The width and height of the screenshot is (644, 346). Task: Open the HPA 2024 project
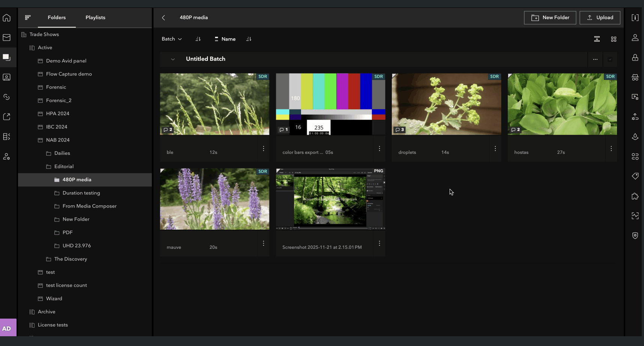[57, 114]
